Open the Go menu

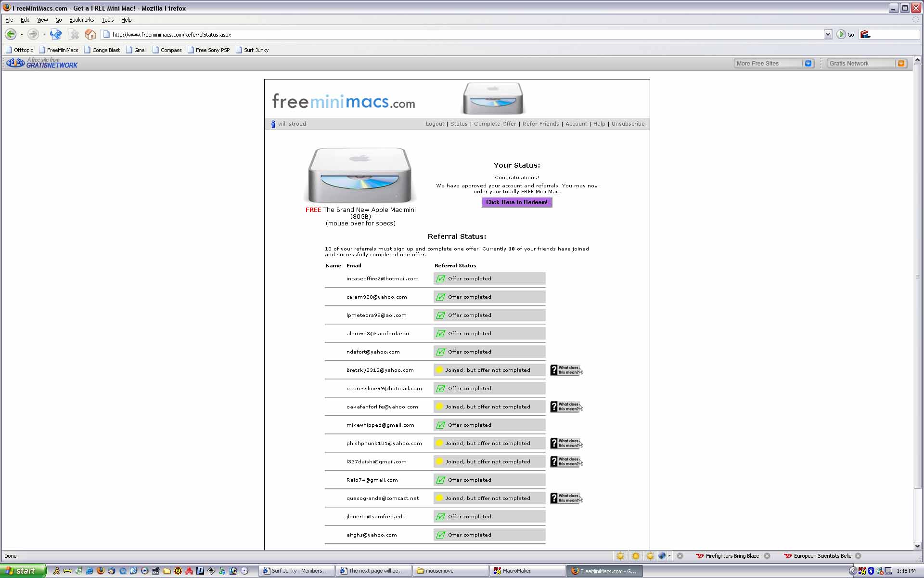pyautogui.click(x=59, y=20)
